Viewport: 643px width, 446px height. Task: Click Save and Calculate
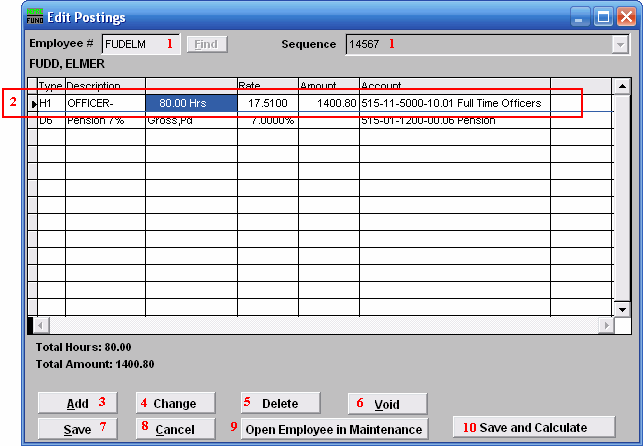point(532,427)
